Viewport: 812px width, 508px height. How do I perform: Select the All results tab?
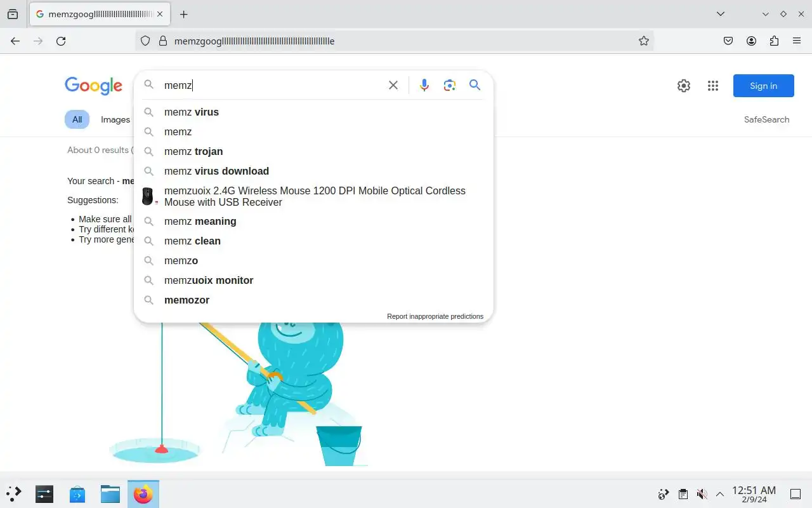[77, 119]
